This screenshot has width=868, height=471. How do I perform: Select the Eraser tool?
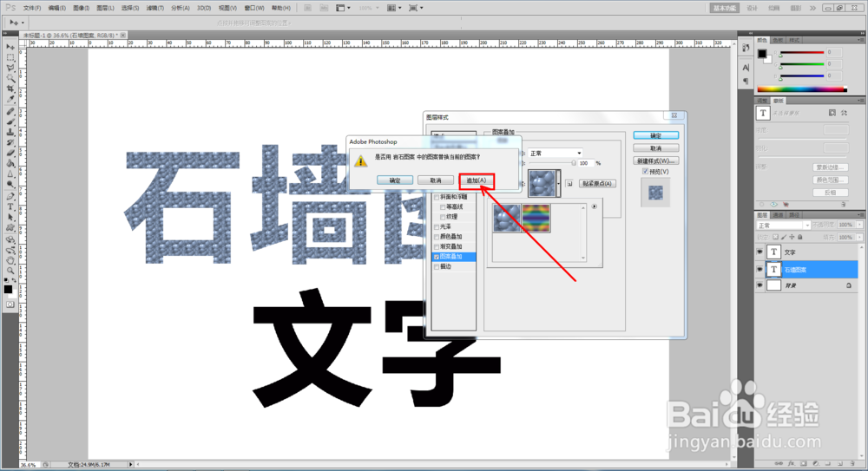pos(10,154)
